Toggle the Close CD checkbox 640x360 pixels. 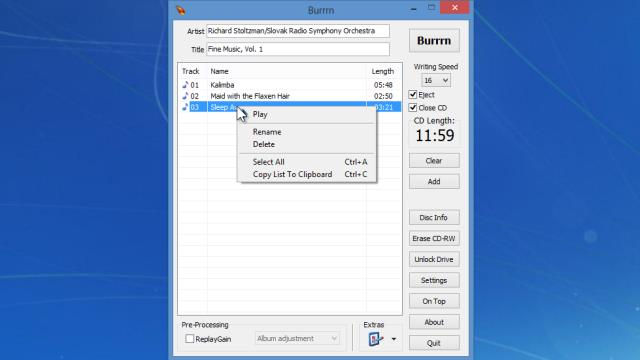(x=413, y=108)
